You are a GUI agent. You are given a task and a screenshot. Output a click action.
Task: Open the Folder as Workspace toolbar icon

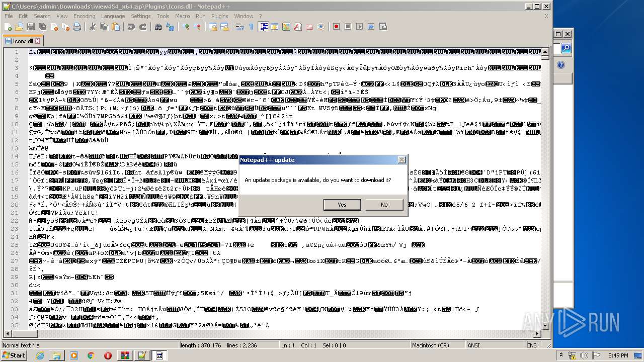click(x=309, y=27)
